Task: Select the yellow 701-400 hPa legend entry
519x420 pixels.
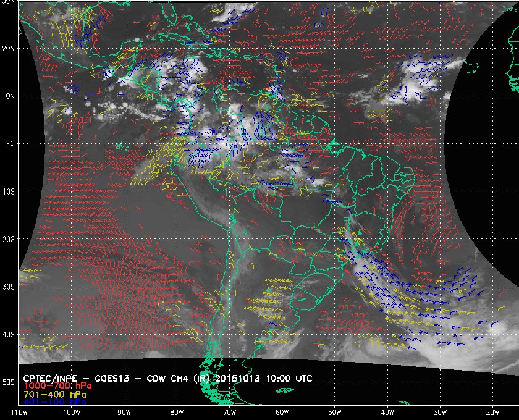Action: pos(55,395)
